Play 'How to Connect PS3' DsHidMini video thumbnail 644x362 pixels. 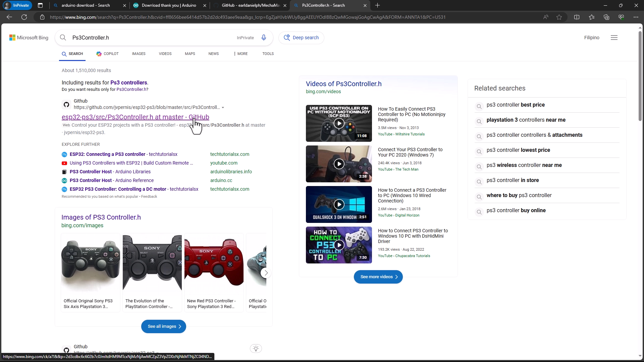(339, 245)
